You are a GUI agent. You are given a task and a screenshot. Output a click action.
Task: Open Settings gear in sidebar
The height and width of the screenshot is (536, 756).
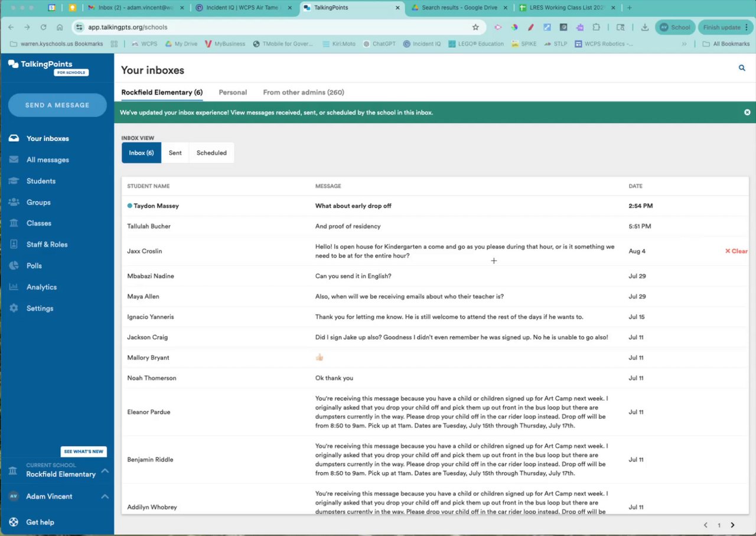pyautogui.click(x=14, y=308)
